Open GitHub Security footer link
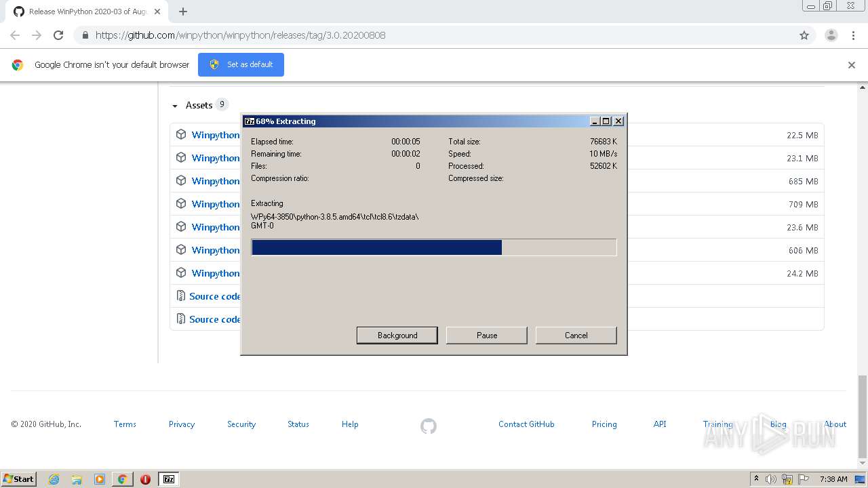868x488 pixels. pyautogui.click(x=241, y=424)
